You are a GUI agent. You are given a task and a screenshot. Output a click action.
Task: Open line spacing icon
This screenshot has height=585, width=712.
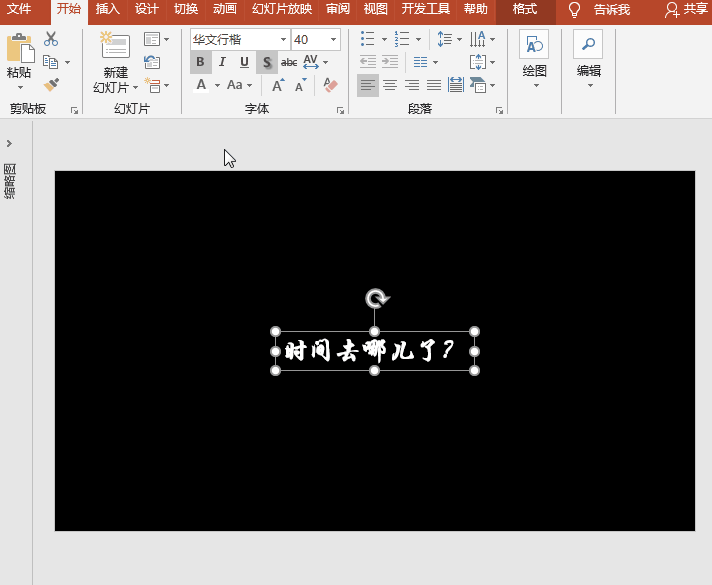tap(445, 39)
